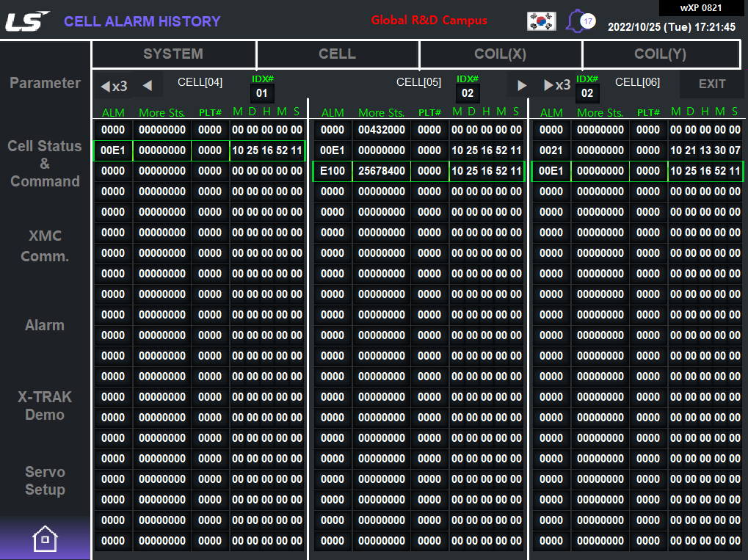This screenshot has height=560, width=748.
Task: Click the Global R&D Campus title
Action: (429, 21)
